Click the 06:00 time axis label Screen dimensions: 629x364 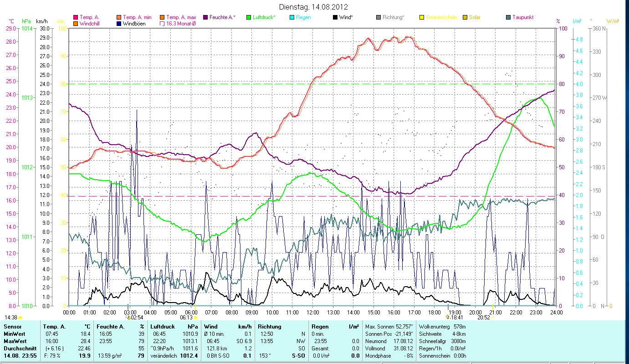point(191,312)
